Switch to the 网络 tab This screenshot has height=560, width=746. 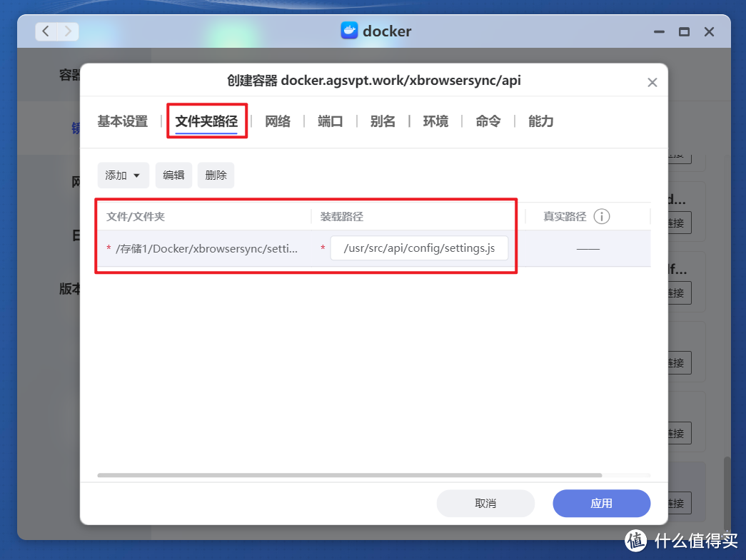point(278,121)
